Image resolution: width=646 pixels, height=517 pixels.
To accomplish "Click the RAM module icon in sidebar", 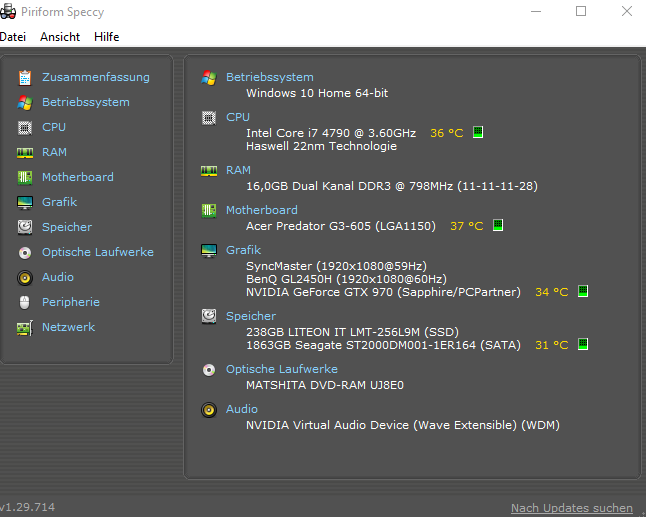I will coord(25,153).
